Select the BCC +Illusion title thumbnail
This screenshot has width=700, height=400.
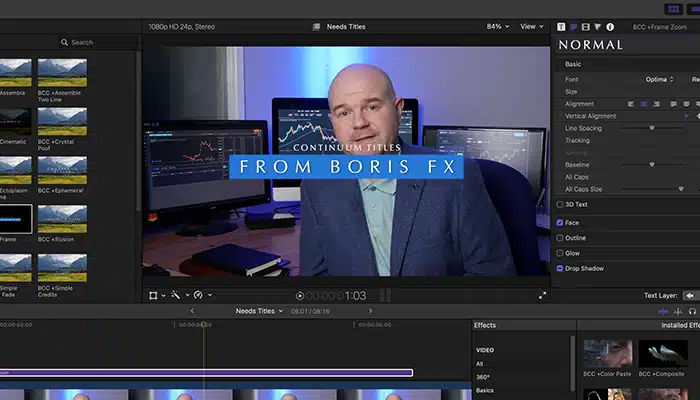(62, 219)
